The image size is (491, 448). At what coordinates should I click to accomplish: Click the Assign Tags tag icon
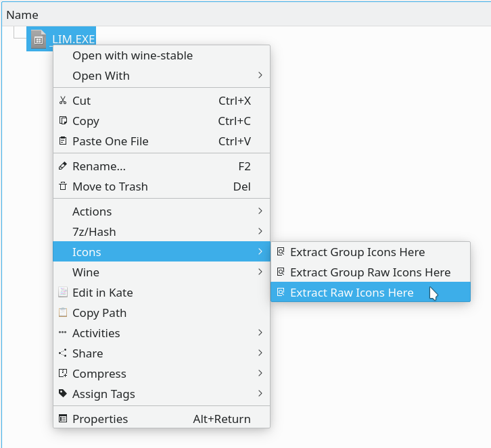pyautogui.click(x=63, y=393)
